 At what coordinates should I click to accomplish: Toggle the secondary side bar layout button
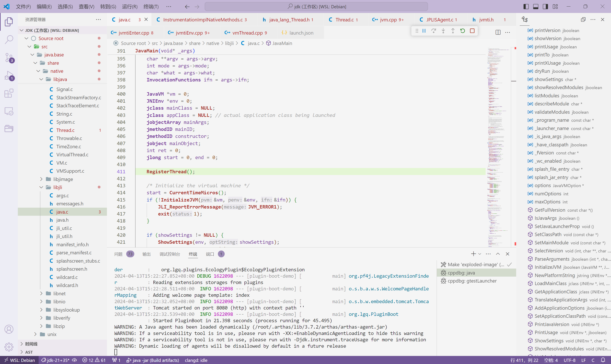tap(545, 7)
